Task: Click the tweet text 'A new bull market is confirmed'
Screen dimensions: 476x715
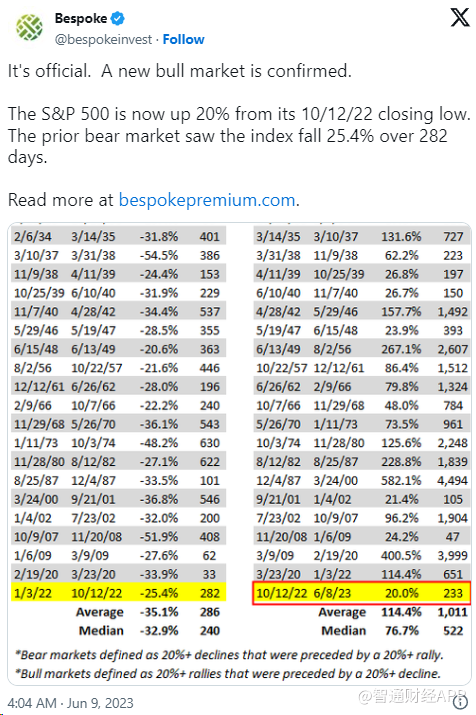Action: [x=226, y=71]
